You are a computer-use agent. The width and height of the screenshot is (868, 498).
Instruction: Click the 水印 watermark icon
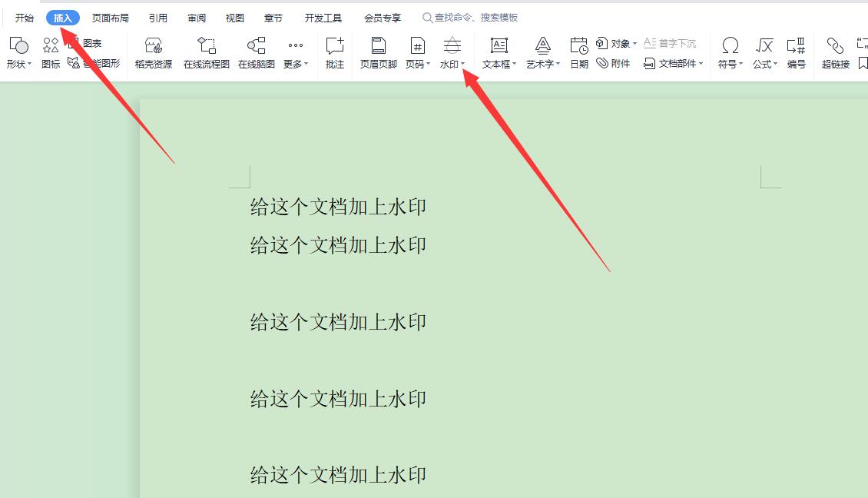(x=452, y=45)
